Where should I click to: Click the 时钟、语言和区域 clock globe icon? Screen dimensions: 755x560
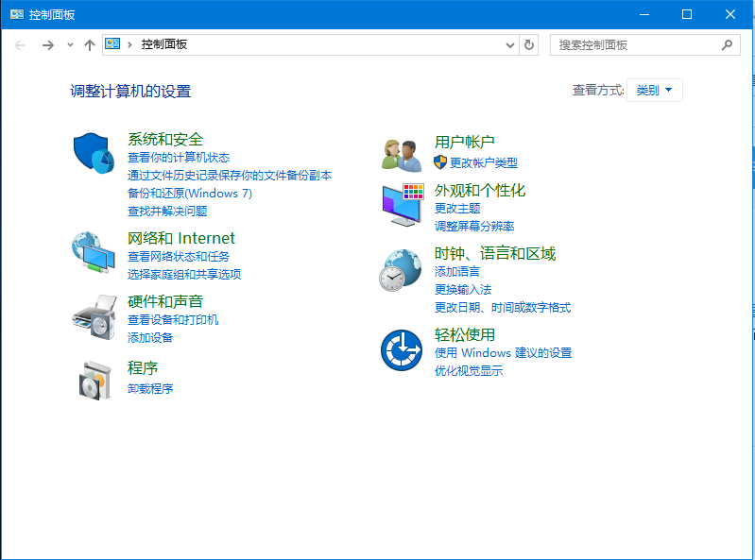pyautogui.click(x=401, y=269)
